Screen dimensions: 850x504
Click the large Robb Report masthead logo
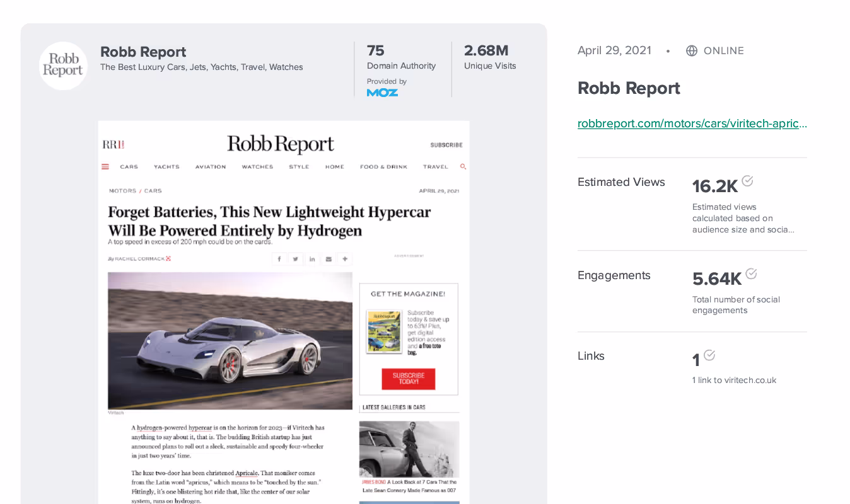tap(281, 144)
